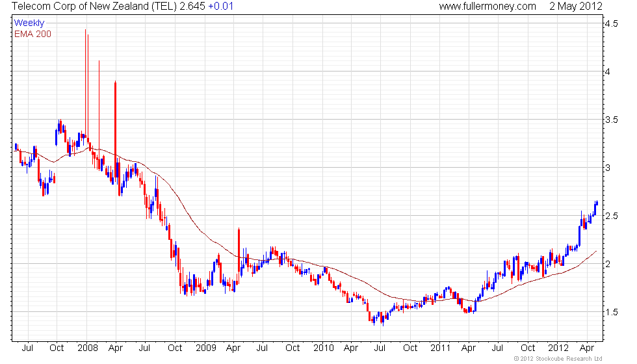Image resolution: width=637 pixels, height=364 pixels.
Task: Open the www.fullermoney.com link text
Action: (487, 6)
